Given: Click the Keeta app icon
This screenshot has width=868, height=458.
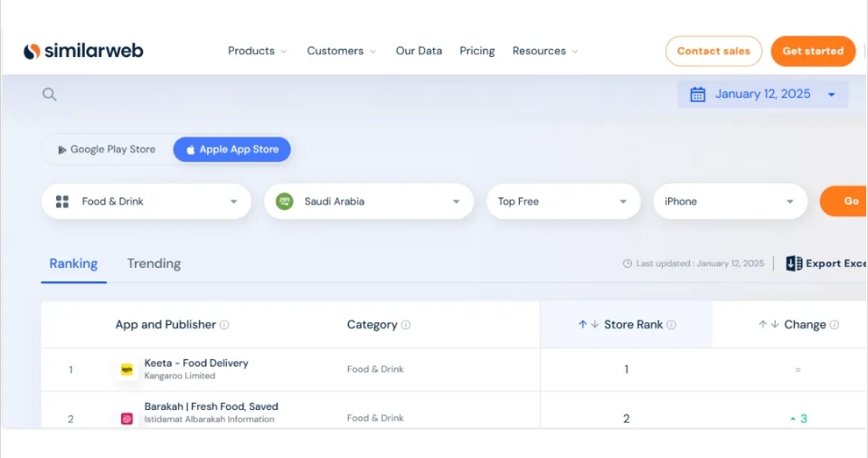Looking at the screenshot, I should [127, 369].
